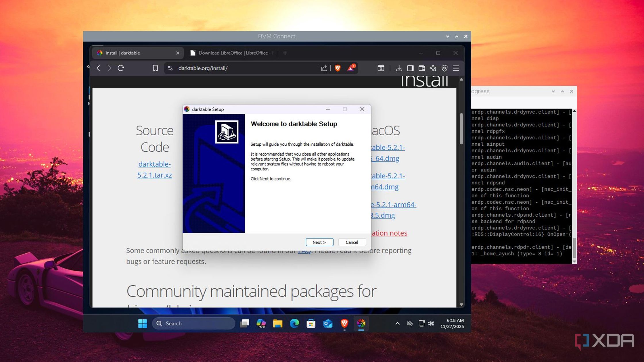Go forward in the browser
644x362 pixels.
coord(109,68)
